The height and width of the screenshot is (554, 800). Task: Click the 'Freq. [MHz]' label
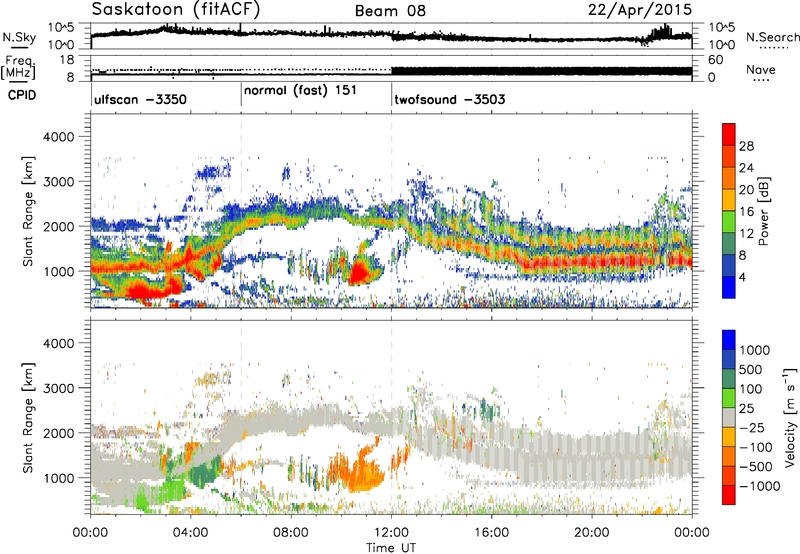pyautogui.click(x=18, y=68)
